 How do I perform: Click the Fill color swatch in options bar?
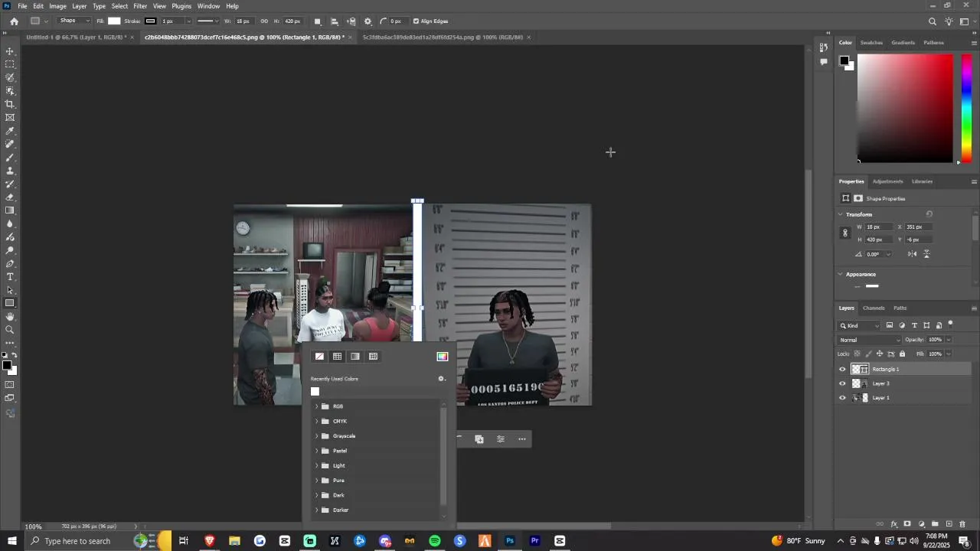tap(114, 21)
